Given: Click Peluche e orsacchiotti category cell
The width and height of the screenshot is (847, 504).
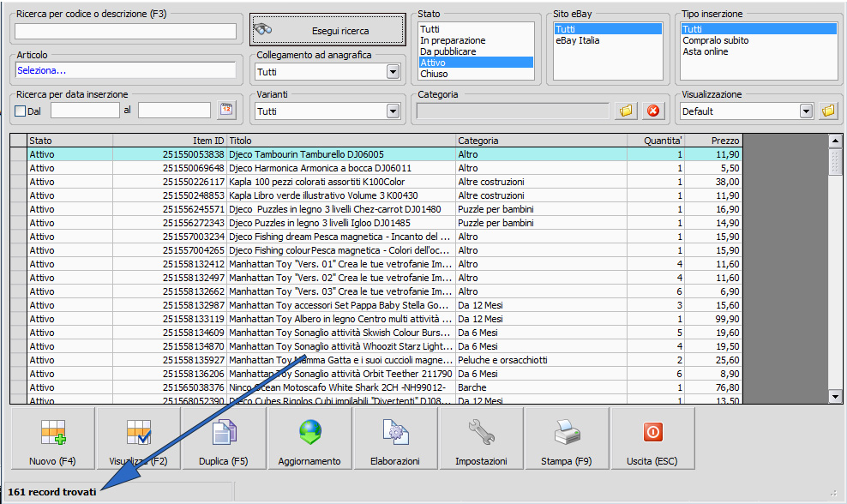Looking at the screenshot, I should pos(541,360).
